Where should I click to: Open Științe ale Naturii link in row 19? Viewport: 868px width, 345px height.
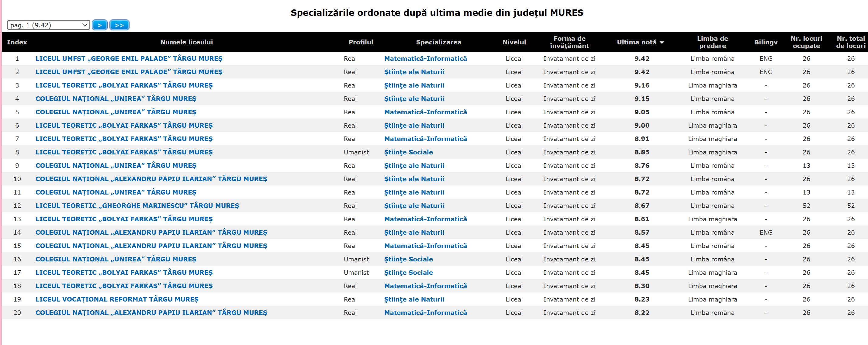point(414,299)
